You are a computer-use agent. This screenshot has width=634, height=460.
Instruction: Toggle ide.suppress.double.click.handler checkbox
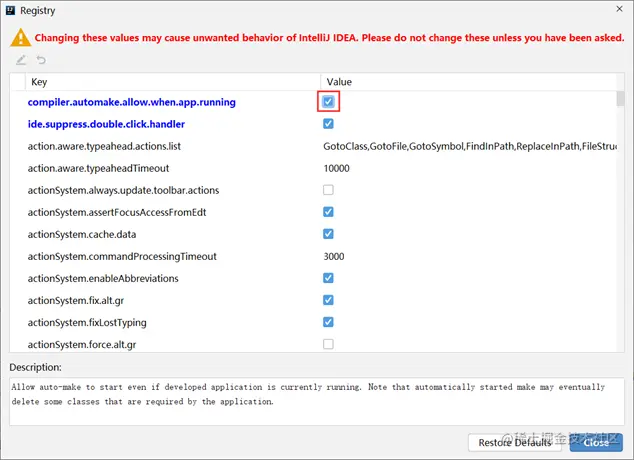point(328,124)
